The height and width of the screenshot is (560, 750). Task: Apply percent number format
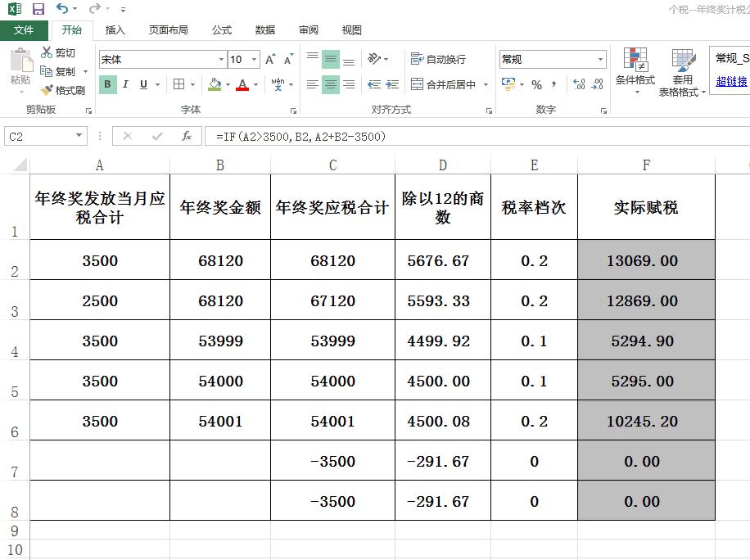[536, 85]
